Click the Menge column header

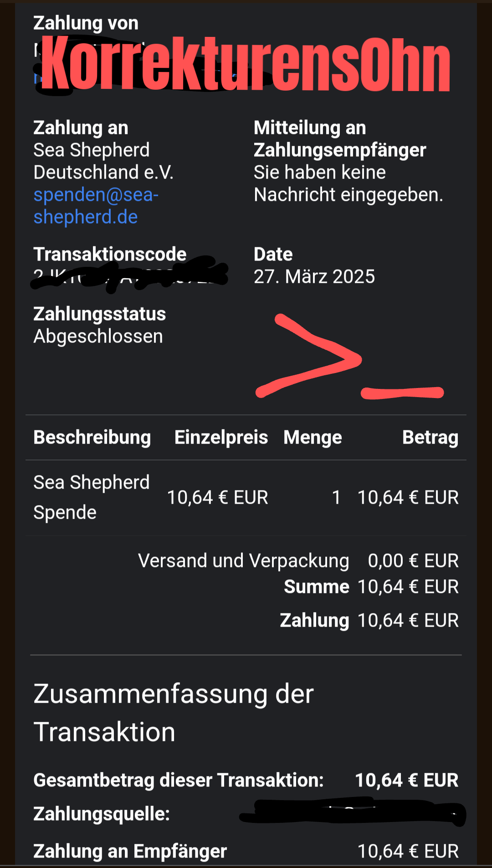pyautogui.click(x=313, y=437)
